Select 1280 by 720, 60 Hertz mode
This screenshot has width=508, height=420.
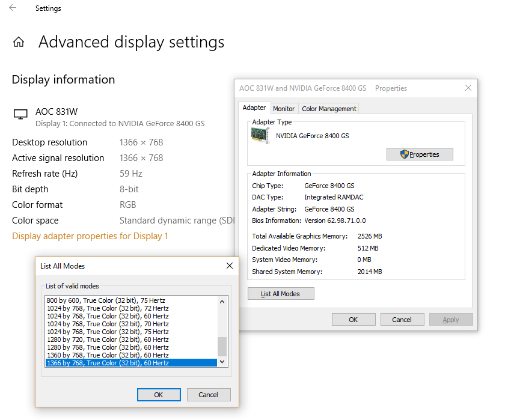(131, 339)
